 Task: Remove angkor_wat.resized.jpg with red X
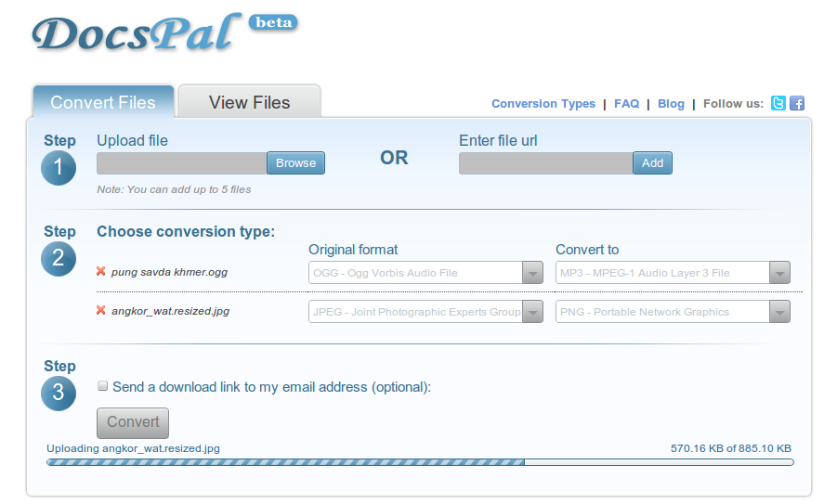[x=101, y=311]
